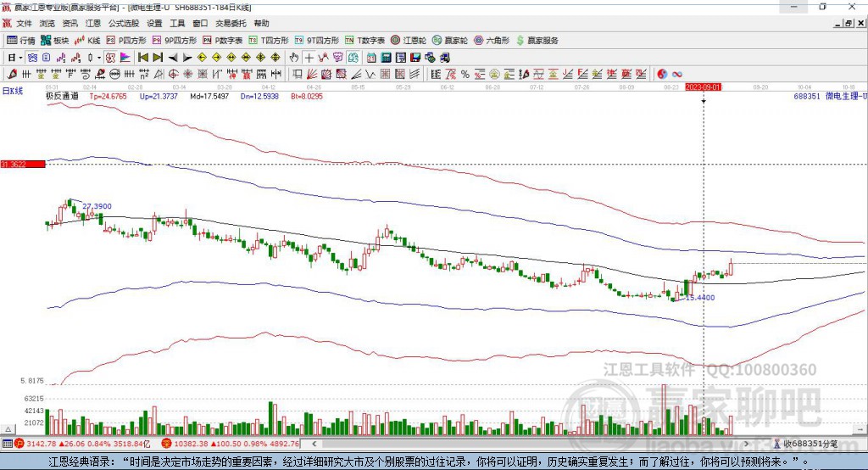Select the percent % tool icon
The image size is (868, 470).
point(465,75)
